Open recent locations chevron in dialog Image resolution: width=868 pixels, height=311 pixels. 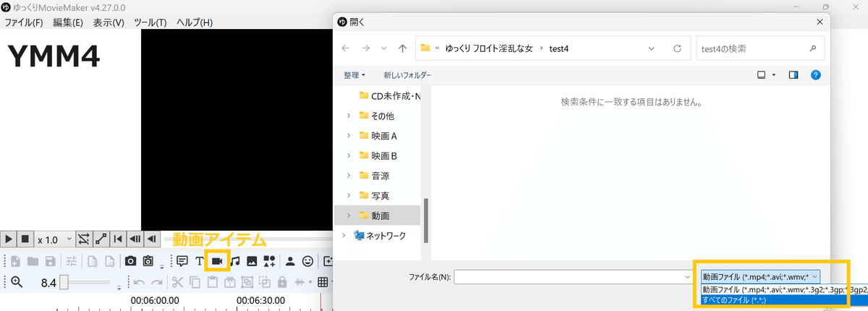click(x=383, y=49)
